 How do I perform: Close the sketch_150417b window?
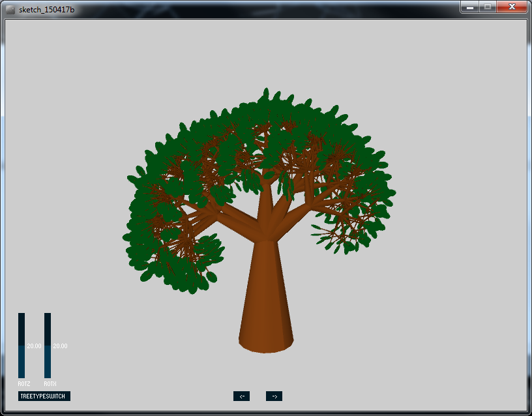[x=512, y=7]
